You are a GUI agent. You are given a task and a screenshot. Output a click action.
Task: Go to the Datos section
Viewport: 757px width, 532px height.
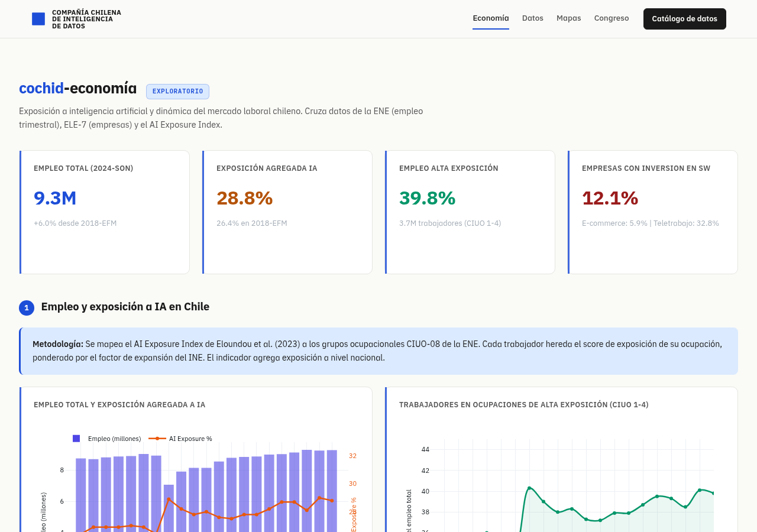tap(533, 18)
